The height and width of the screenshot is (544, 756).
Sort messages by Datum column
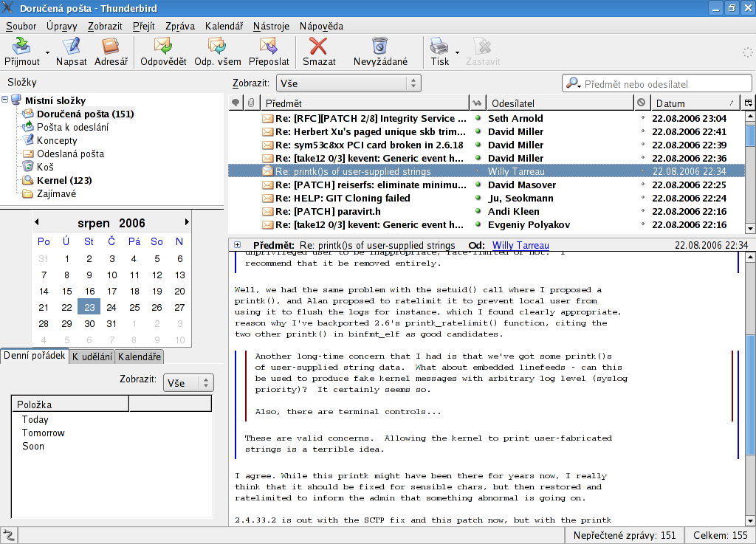pyautogui.click(x=695, y=103)
